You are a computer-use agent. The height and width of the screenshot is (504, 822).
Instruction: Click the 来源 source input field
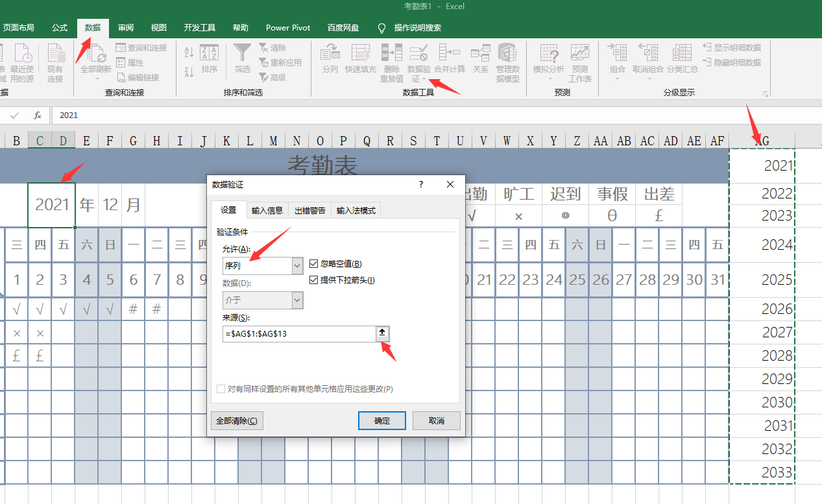(298, 333)
